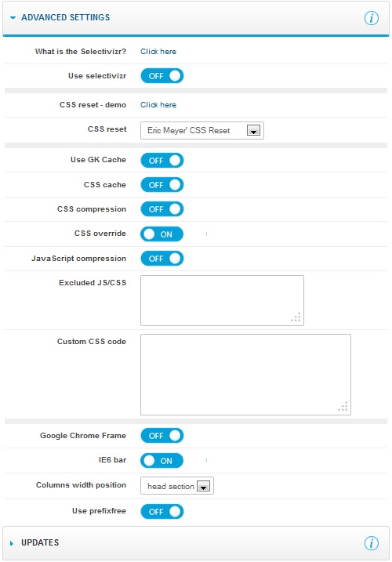Focus the Excluded JS/CSS text area
This screenshot has height=562, width=392.
(x=222, y=300)
